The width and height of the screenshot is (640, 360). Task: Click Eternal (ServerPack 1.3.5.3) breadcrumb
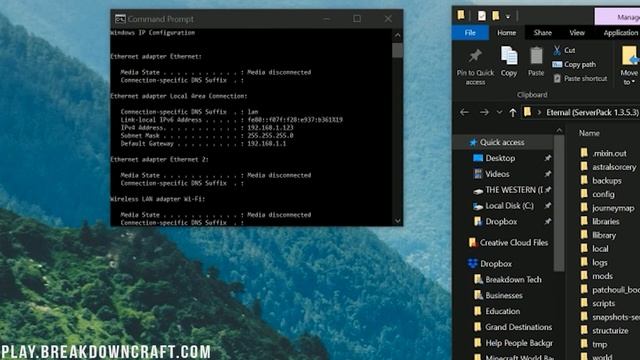pos(592,112)
